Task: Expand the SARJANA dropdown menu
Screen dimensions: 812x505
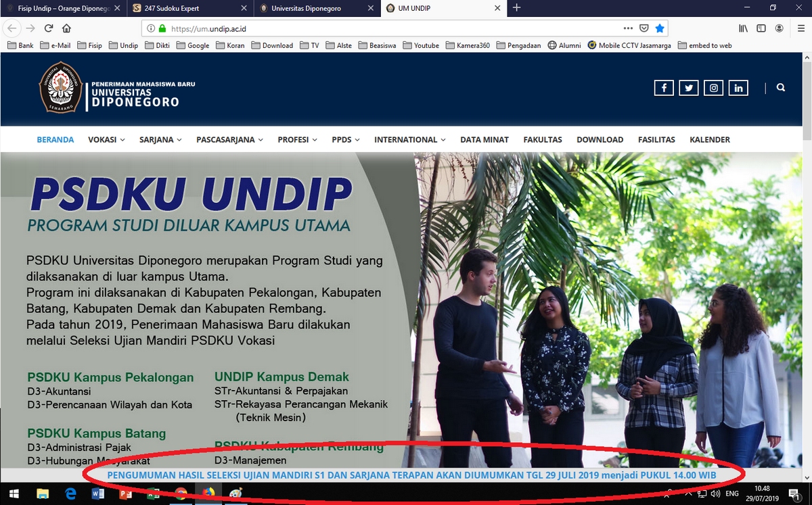Action: tap(160, 140)
